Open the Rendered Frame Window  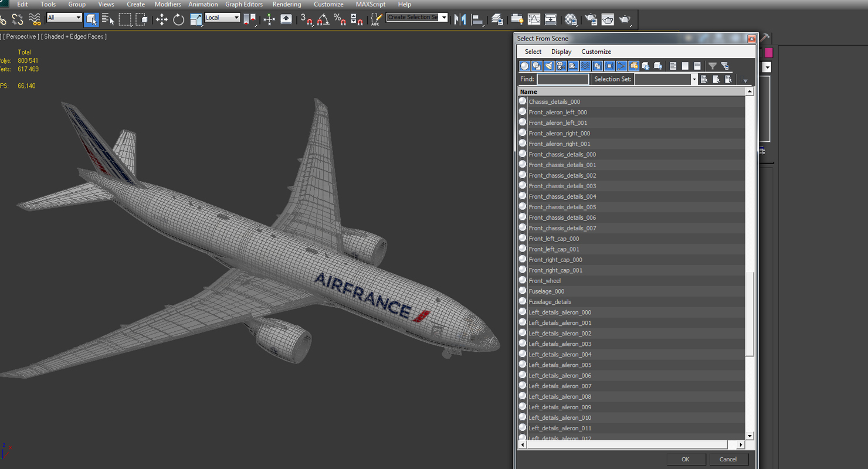608,19
